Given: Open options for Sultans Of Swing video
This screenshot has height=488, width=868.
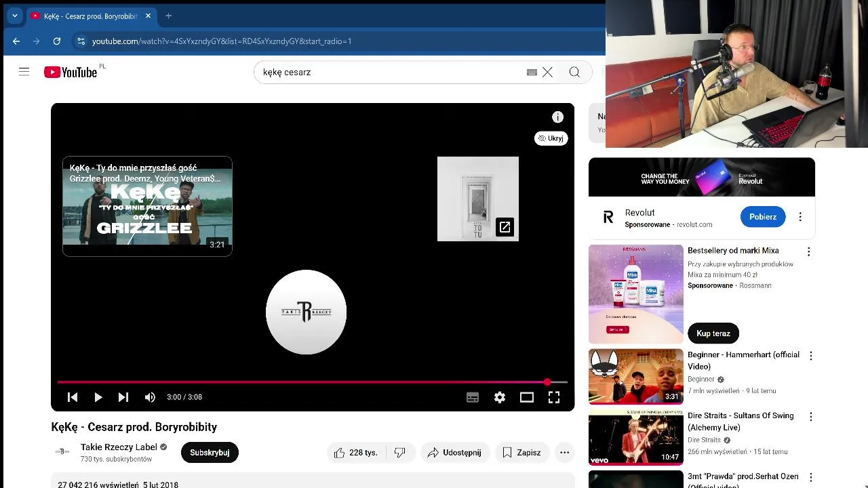Looking at the screenshot, I should click(x=810, y=417).
